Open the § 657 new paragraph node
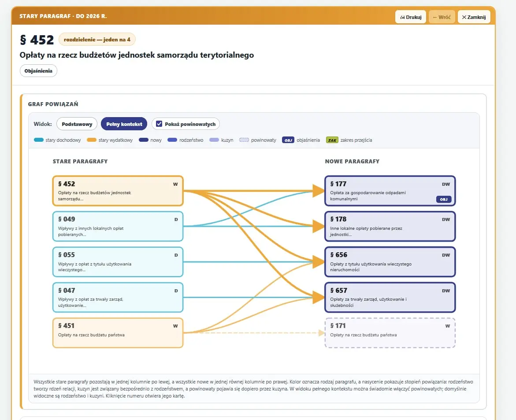Image resolution: width=516 pixels, height=420 pixels. click(390, 297)
